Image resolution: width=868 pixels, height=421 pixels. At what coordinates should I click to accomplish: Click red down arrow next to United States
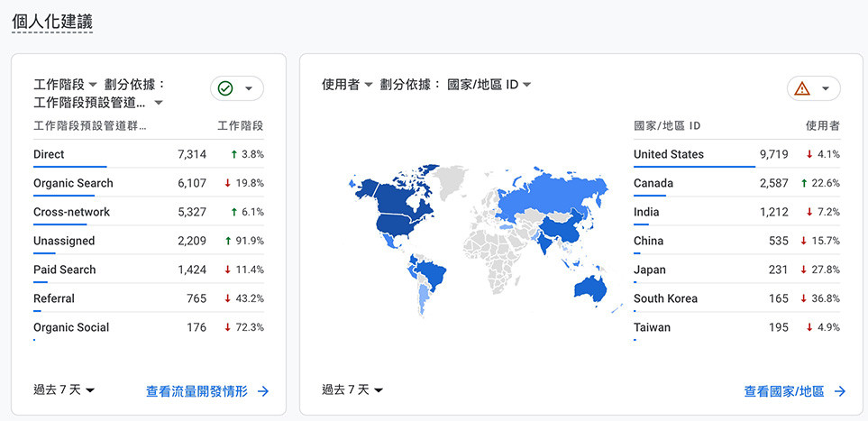[809, 154]
